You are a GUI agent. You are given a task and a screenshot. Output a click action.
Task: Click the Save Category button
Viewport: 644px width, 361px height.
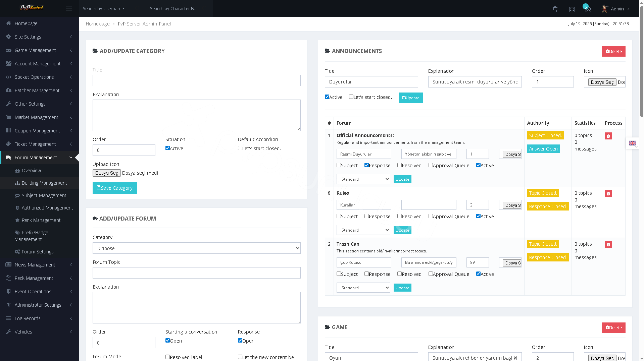tap(115, 188)
